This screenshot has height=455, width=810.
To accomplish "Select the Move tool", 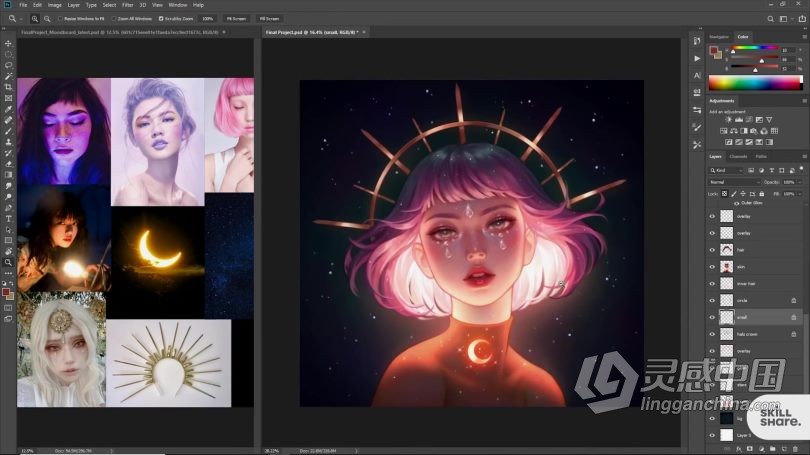I will (x=8, y=43).
